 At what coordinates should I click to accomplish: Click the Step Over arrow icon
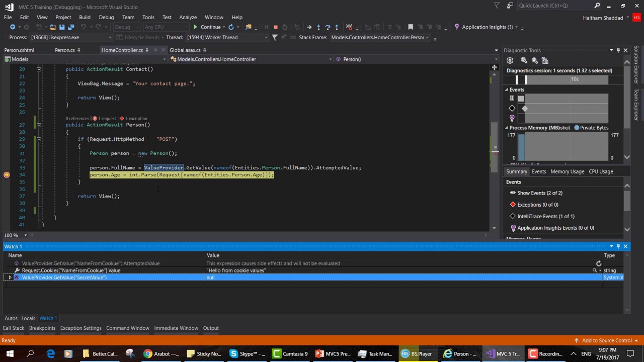328,27
